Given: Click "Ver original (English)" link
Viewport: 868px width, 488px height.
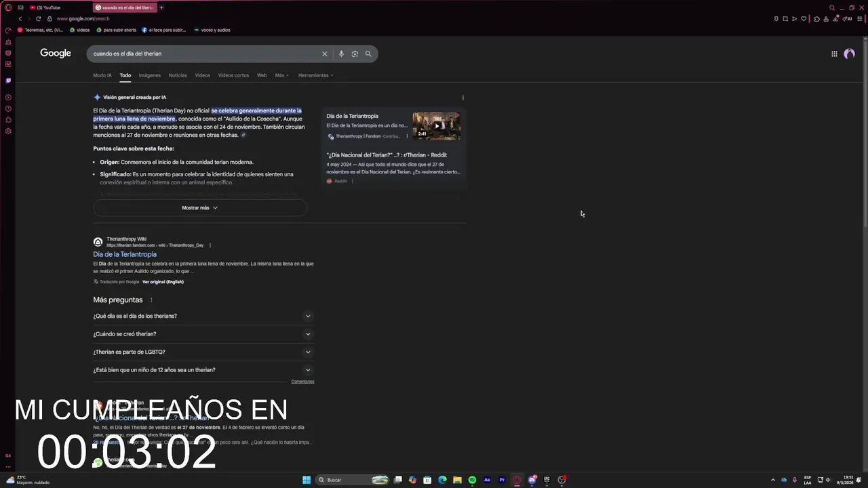Looking at the screenshot, I should tap(163, 282).
